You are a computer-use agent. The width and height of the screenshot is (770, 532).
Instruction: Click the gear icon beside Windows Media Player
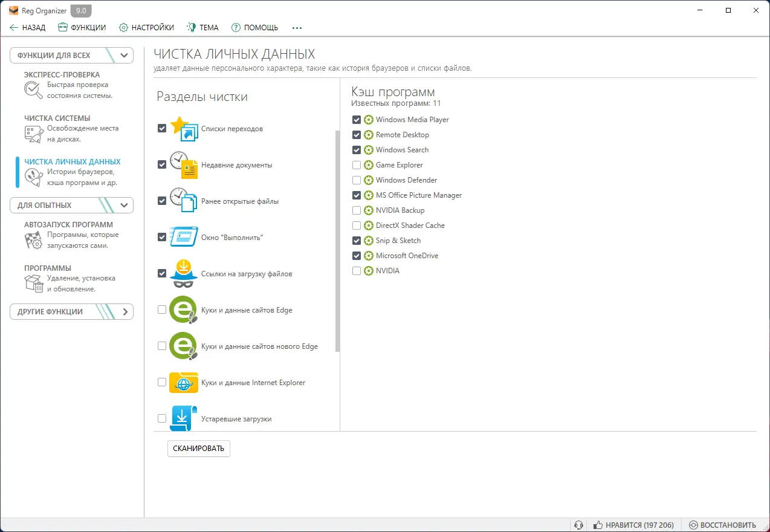(x=369, y=120)
